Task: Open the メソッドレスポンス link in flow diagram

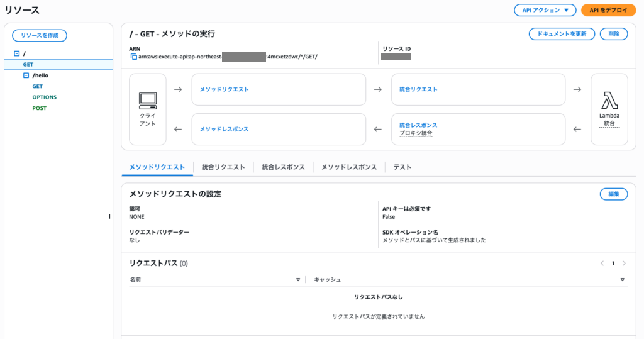Action: pos(224,129)
